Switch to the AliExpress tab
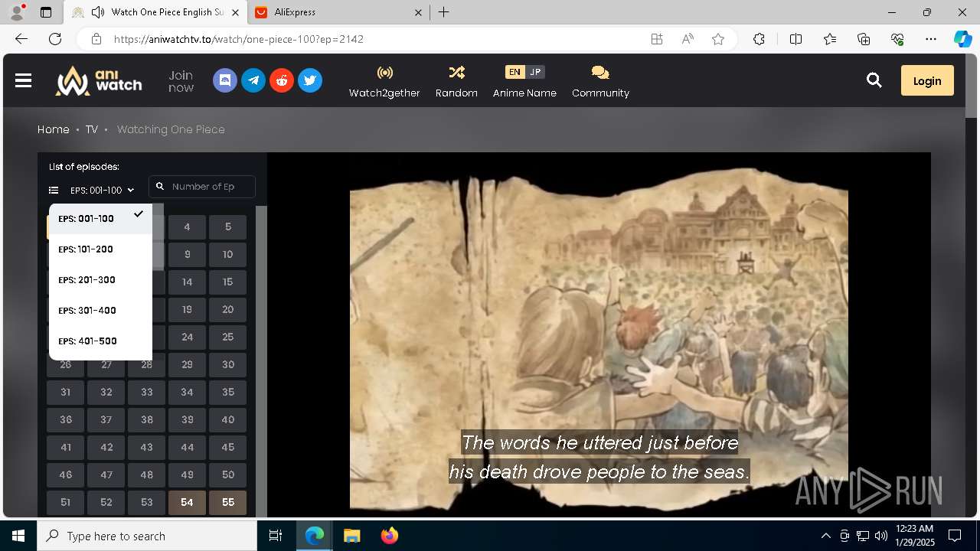Viewport: 980px width, 551px height. coord(340,12)
